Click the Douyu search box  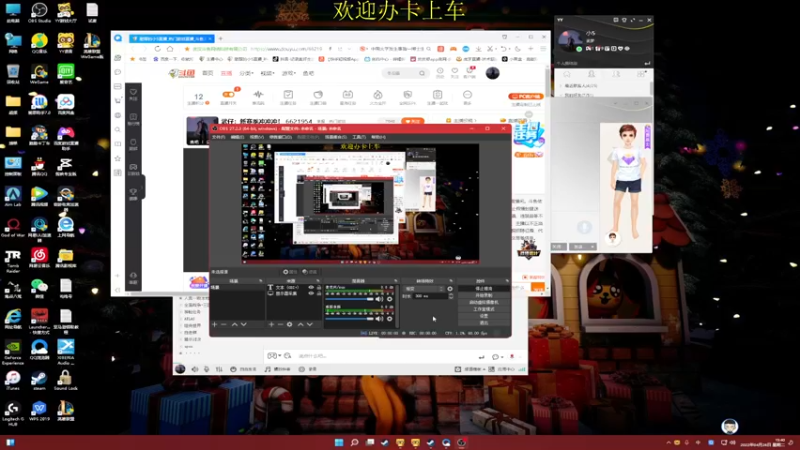coord(405,73)
